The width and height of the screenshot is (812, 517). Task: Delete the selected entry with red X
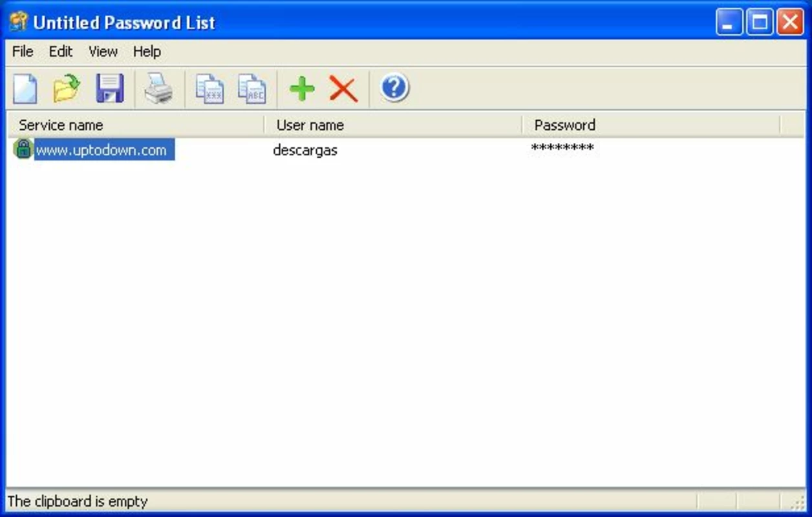(x=343, y=89)
